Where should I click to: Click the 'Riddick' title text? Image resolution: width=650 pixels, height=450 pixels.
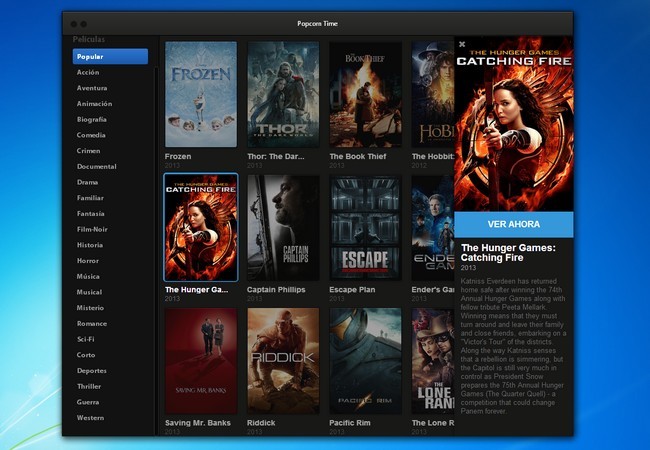click(261, 423)
